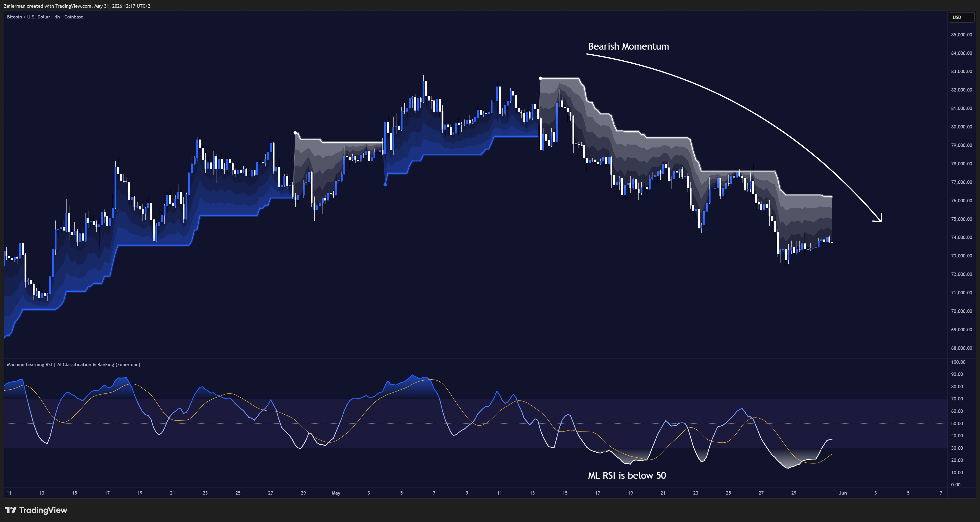Click the TradingView logo
This screenshot has height=522, width=980.
coord(36,510)
